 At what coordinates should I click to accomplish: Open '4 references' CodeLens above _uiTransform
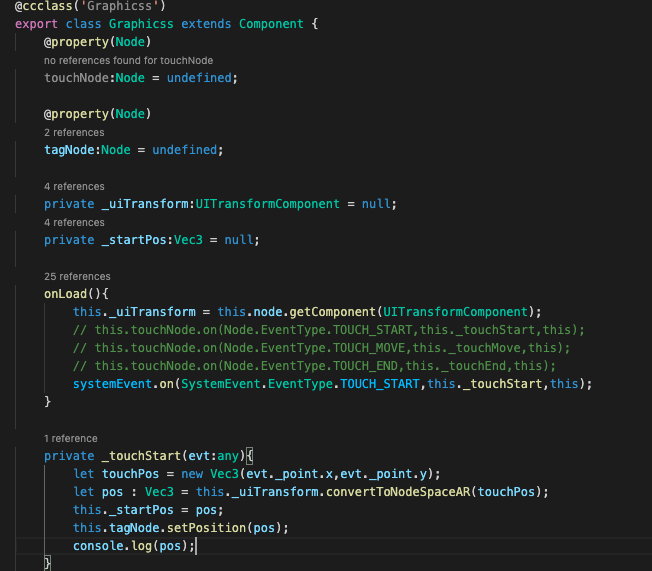tap(74, 187)
